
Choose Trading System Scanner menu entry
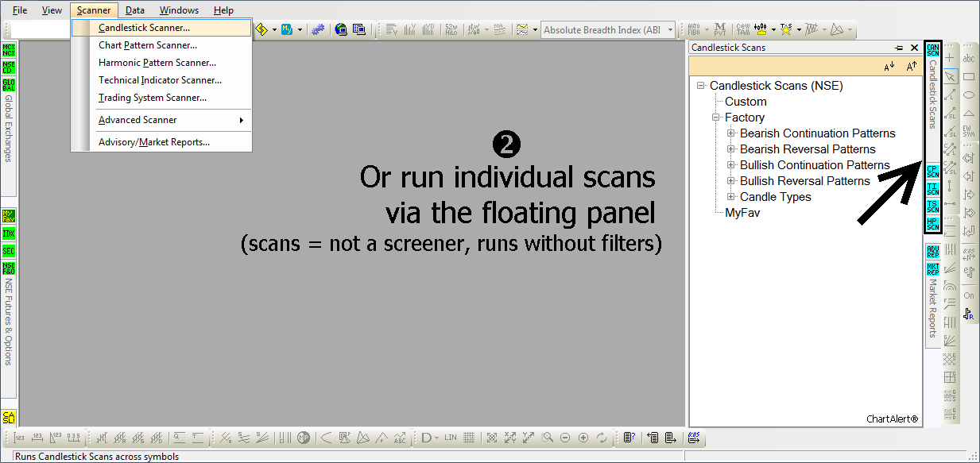coord(161,98)
